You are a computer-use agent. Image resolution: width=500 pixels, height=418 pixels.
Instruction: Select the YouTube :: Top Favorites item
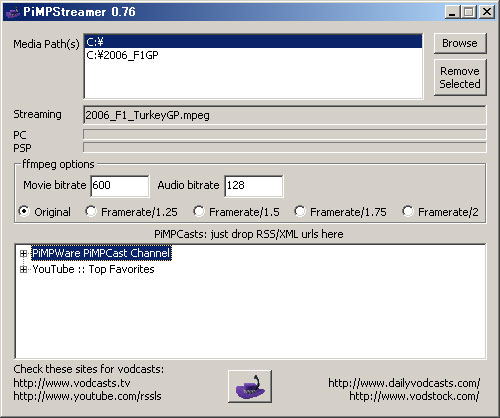coord(93,269)
